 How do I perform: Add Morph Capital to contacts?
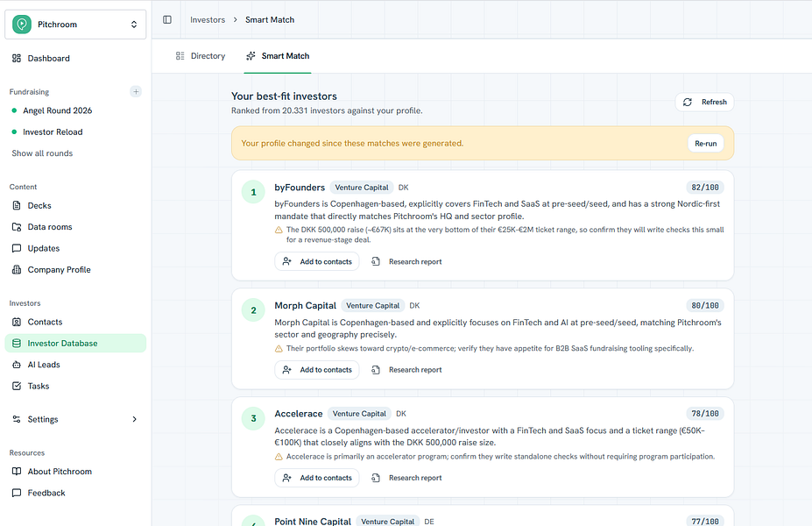coord(317,370)
